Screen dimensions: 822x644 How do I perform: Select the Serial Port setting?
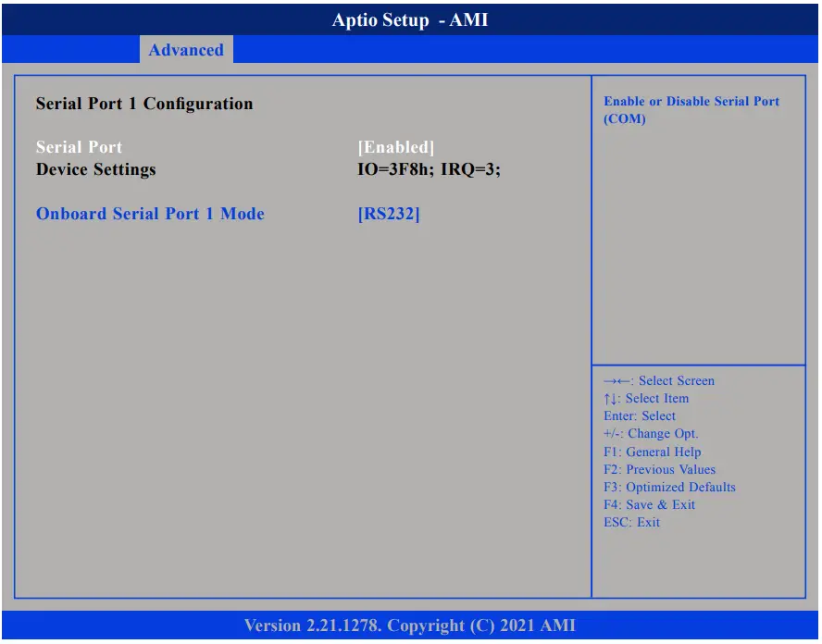78,146
